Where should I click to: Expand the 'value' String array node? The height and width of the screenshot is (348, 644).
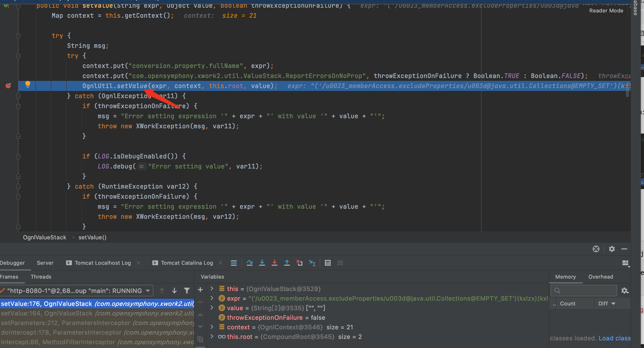coord(212,308)
